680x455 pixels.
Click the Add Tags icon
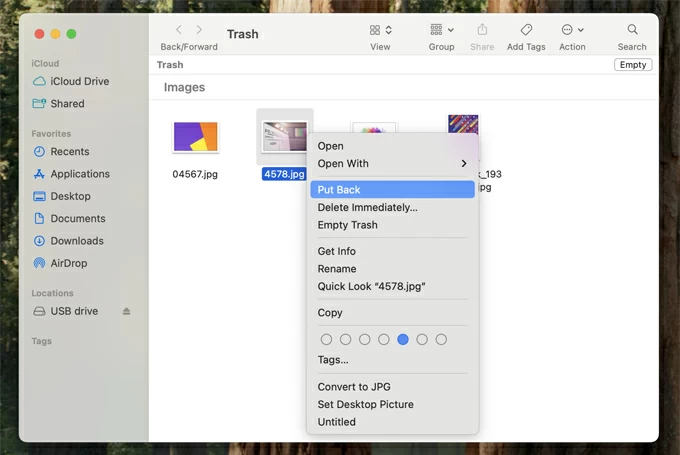(x=527, y=31)
